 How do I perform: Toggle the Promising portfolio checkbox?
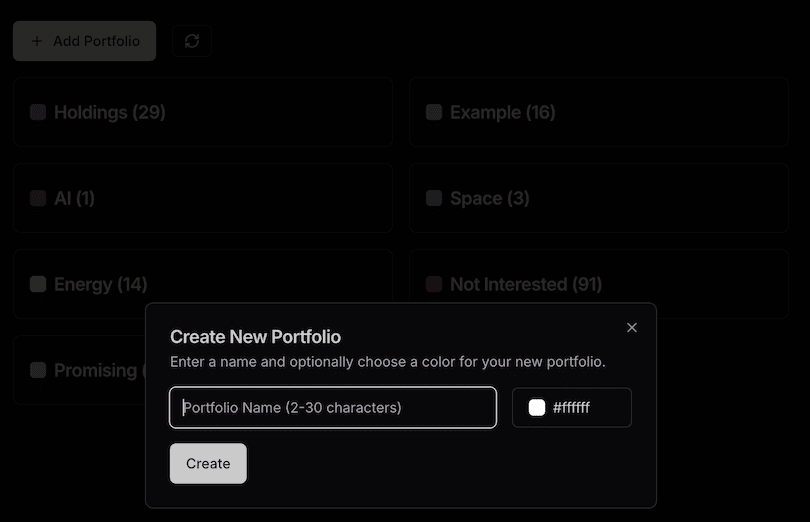pos(38,370)
